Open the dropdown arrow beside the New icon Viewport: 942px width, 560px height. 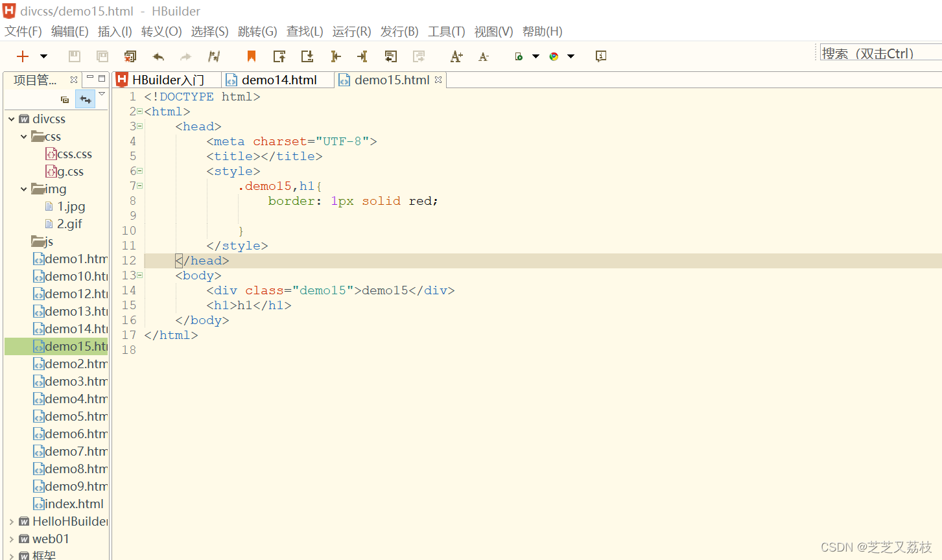point(43,56)
